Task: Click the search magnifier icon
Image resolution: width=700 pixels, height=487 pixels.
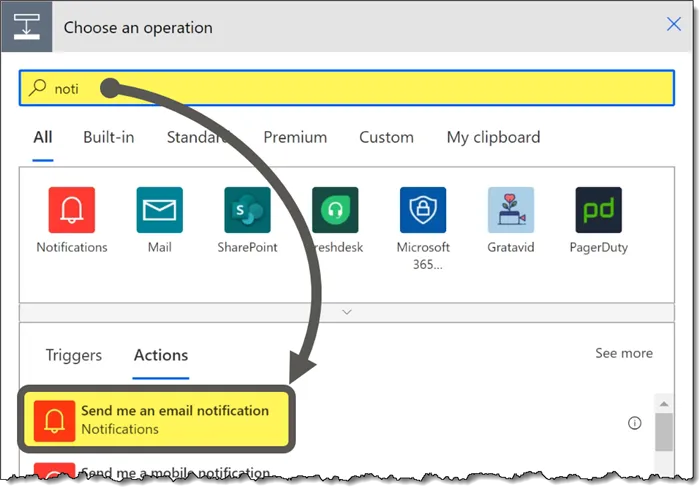Action: coord(38,88)
